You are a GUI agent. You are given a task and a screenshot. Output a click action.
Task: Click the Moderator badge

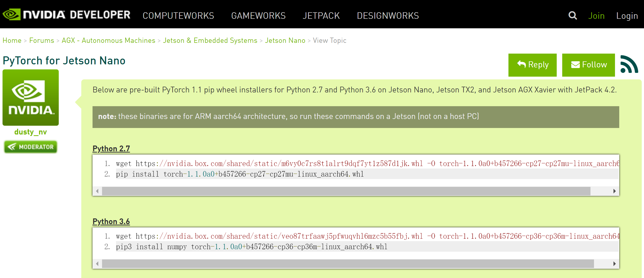pyautogui.click(x=31, y=147)
